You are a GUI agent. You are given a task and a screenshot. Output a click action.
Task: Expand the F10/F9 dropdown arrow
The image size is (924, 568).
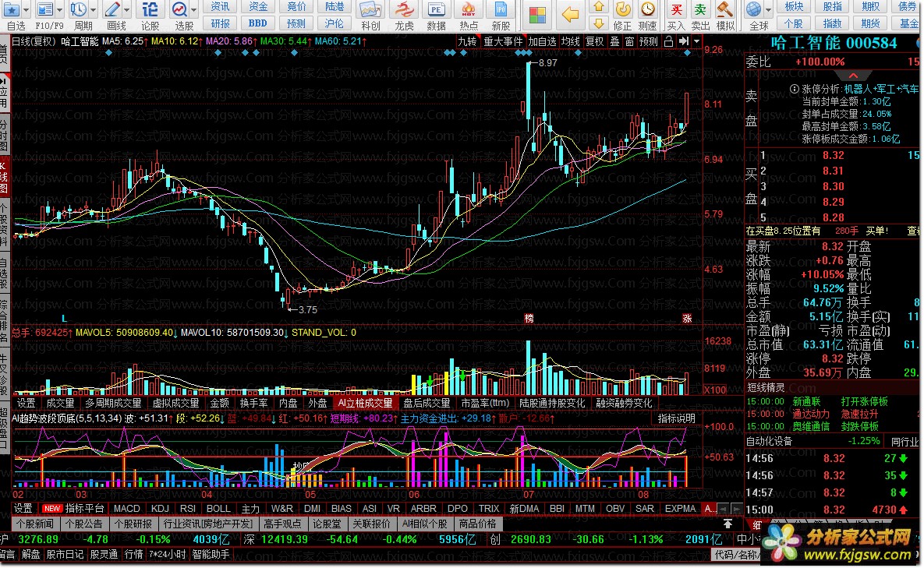[60, 9]
